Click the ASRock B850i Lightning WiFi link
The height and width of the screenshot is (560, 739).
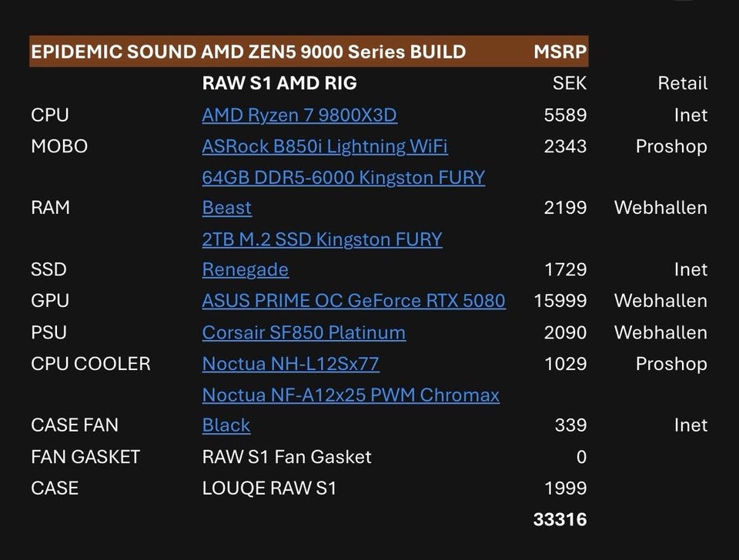(325, 146)
